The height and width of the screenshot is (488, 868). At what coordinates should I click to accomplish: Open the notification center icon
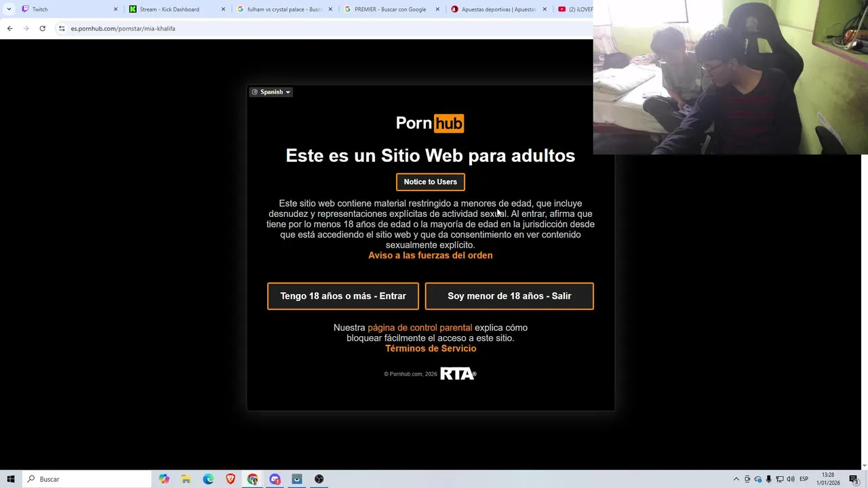(854, 479)
